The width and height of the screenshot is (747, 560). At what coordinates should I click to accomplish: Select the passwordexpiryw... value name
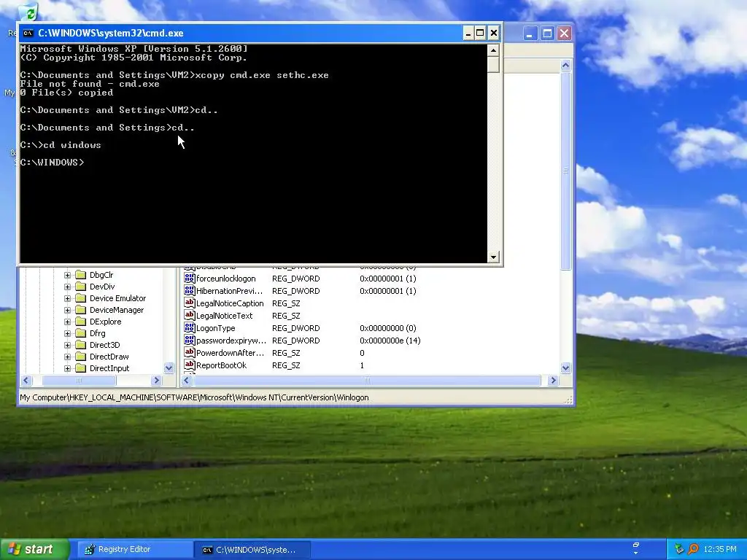pos(231,341)
